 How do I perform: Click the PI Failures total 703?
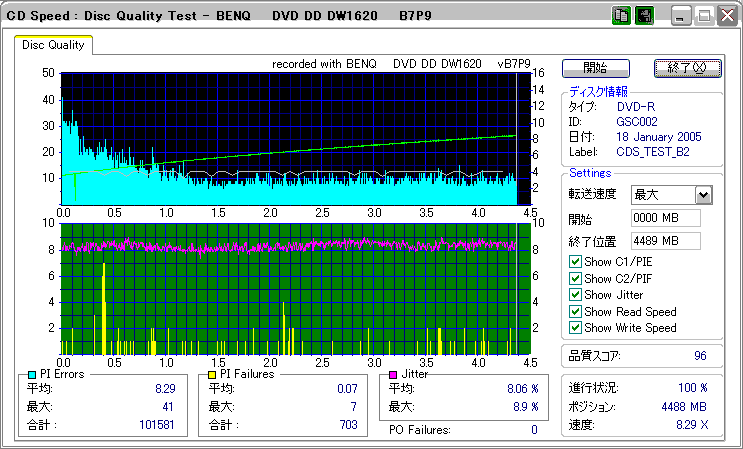coord(349,424)
